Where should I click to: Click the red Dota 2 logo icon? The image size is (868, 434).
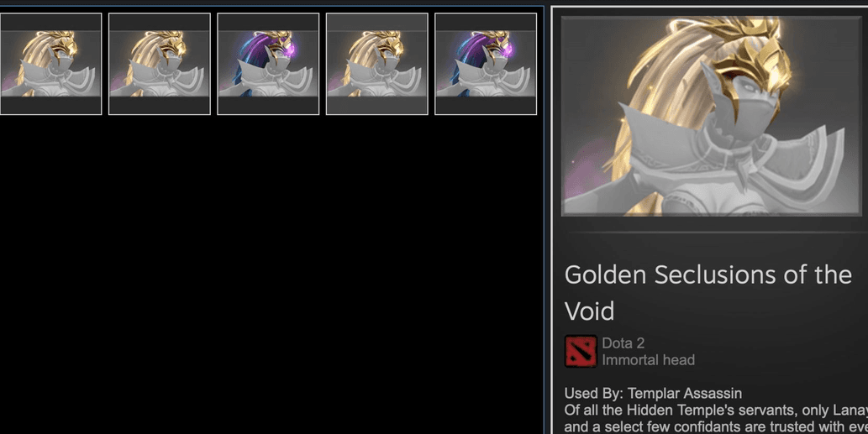[x=581, y=351]
